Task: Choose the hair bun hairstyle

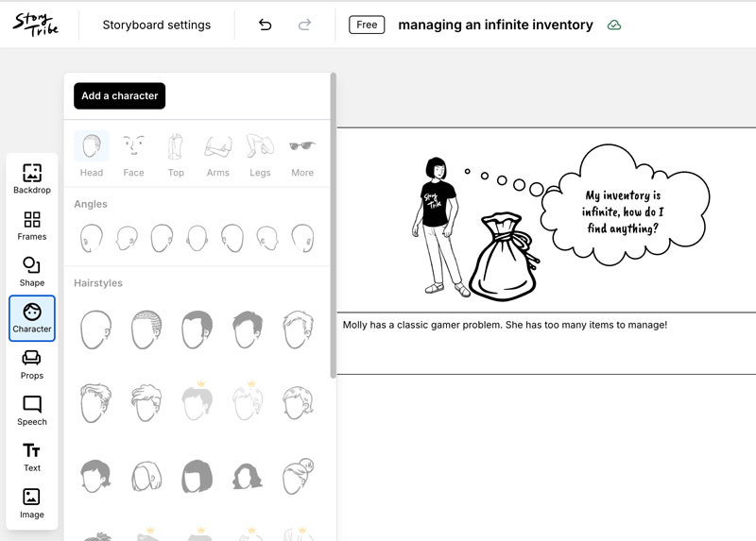Action: (299, 476)
